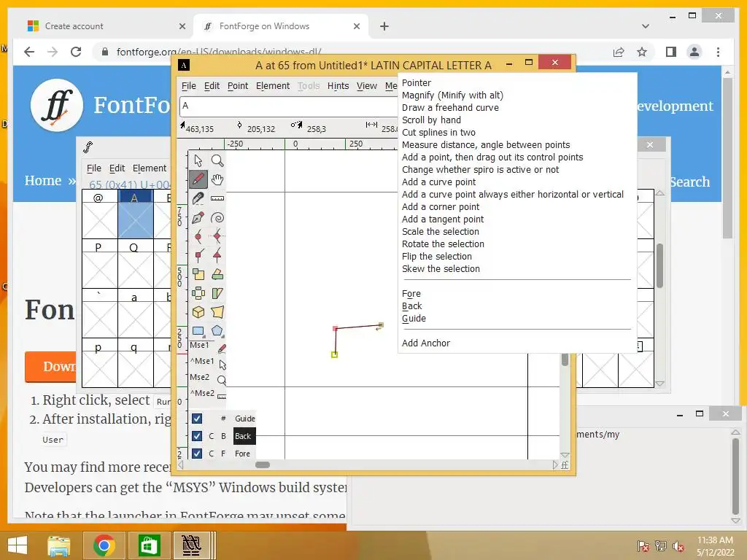The width and height of the screenshot is (747, 560).
Task: Select the Ruler measure tool
Action: click(217, 198)
